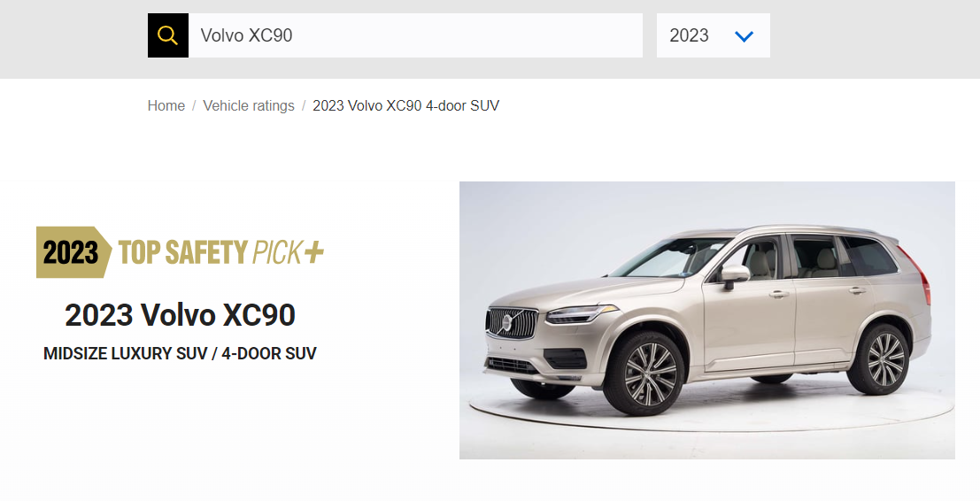Viewport: 980px width, 501px height.
Task: Click the blue chevron beside 2023
Action: coord(744,36)
